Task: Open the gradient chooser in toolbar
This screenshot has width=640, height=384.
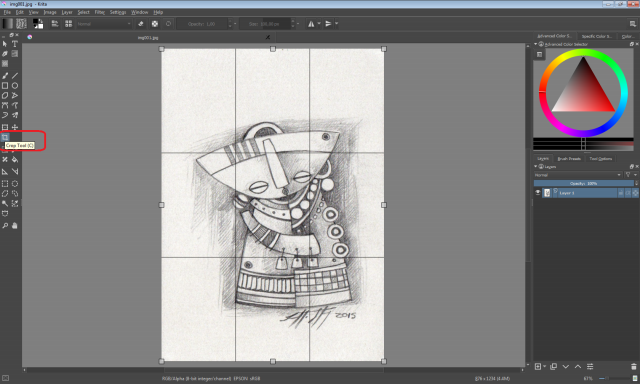Action: click(x=8, y=24)
